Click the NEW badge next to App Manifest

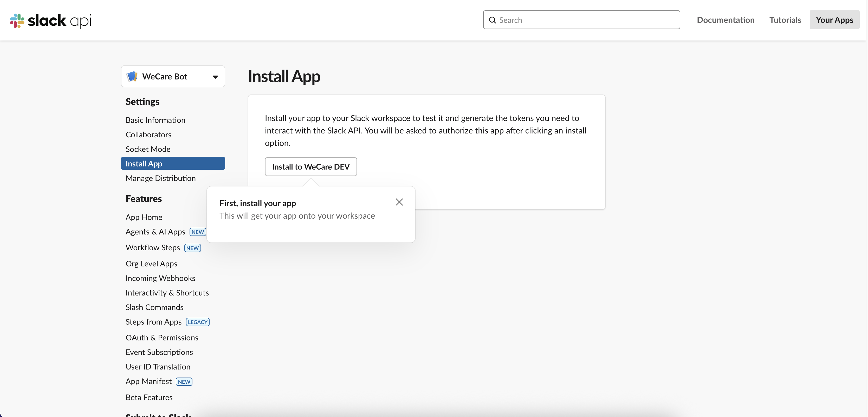click(x=184, y=382)
